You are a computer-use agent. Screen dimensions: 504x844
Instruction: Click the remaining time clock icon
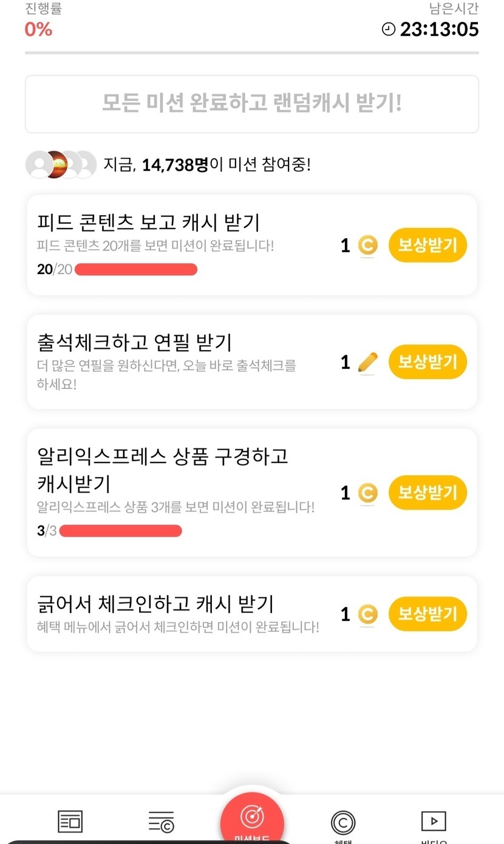coord(389,29)
